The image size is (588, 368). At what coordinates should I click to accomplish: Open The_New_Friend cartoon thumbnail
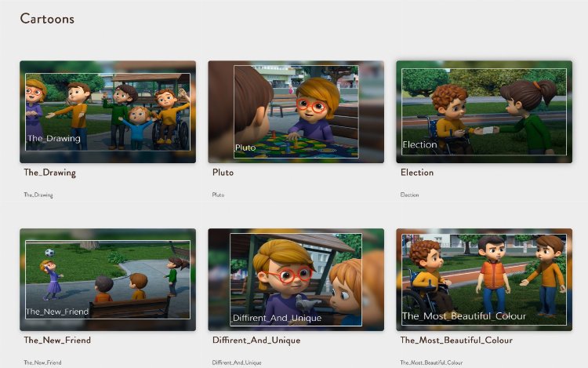pyautogui.click(x=107, y=279)
